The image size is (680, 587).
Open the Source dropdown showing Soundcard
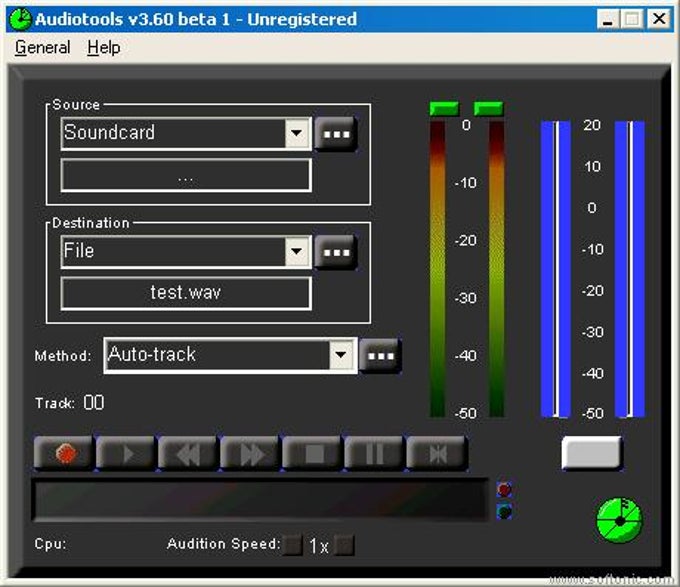298,134
